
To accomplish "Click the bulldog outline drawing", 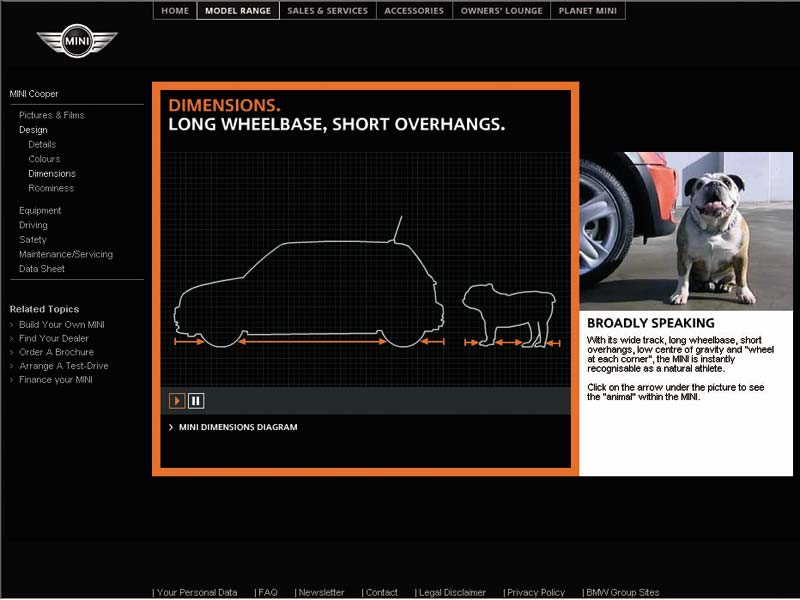I will click(x=508, y=315).
